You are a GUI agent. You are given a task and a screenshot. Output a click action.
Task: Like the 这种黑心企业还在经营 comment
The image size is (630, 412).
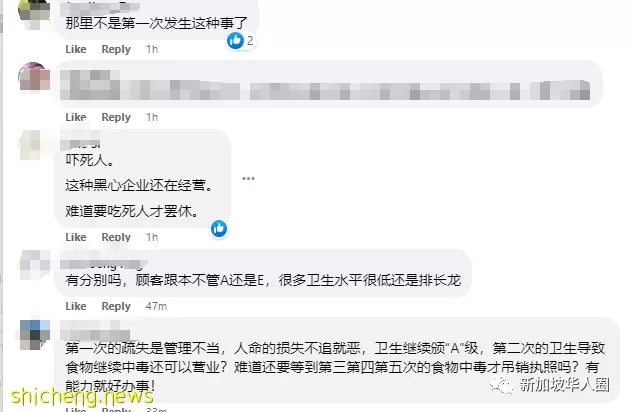tap(76, 237)
